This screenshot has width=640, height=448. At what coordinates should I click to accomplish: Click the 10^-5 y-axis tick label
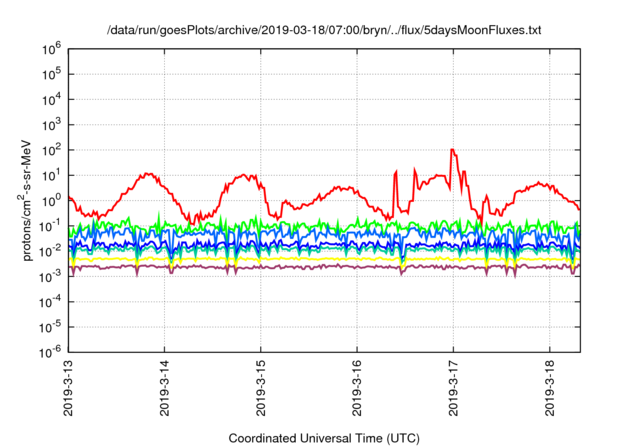50,327
